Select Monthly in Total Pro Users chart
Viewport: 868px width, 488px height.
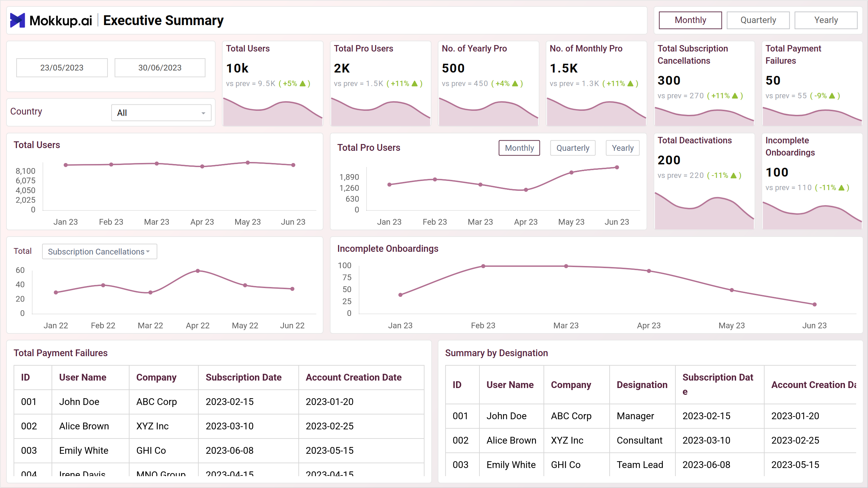pos(519,148)
